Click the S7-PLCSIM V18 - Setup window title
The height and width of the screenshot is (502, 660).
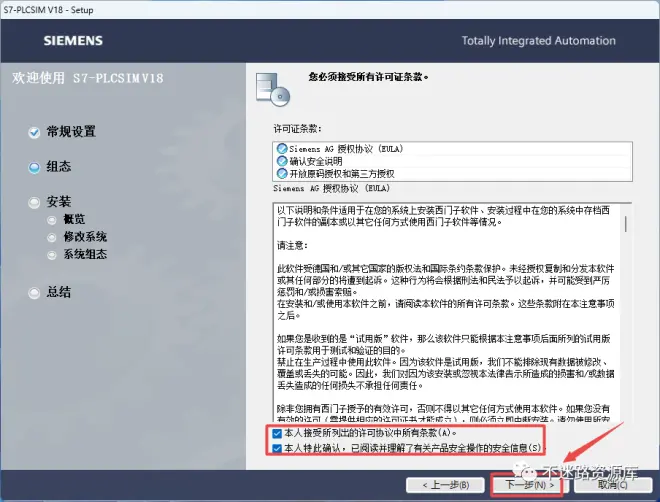point(48,10)
